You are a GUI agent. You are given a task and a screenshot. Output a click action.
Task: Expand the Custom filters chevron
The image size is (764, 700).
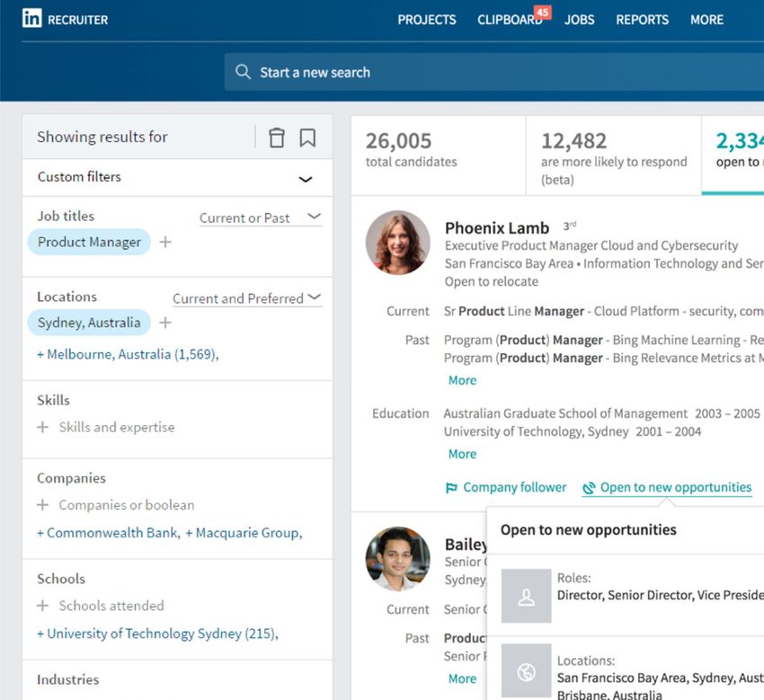tap(306, 179)
